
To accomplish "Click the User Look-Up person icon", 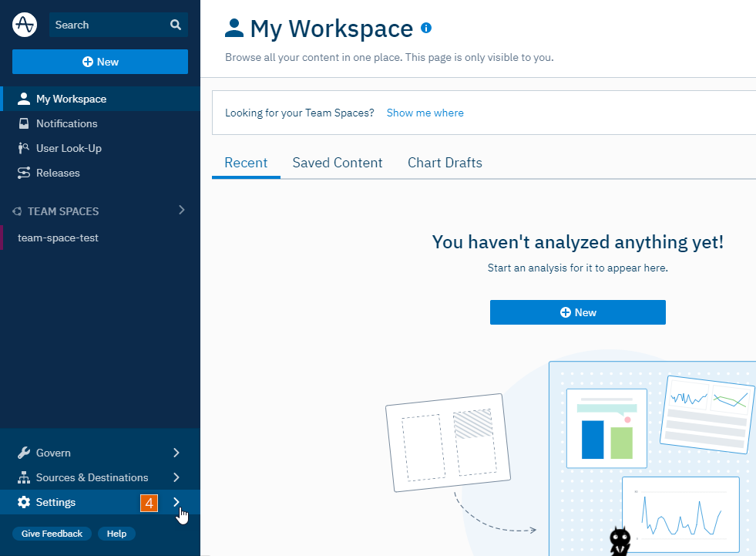I will (24, 148).
